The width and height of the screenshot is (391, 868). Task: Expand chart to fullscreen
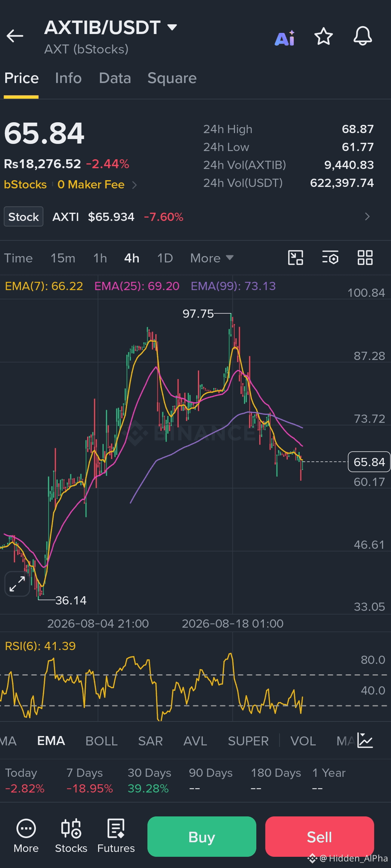point(17,584)
